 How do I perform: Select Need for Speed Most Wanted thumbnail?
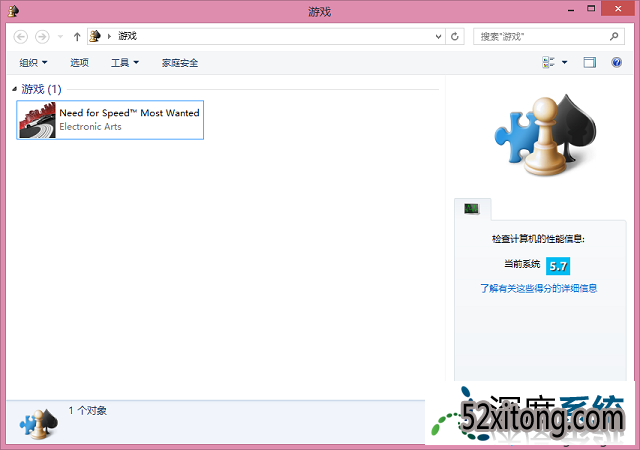click(x=37, y=120)
